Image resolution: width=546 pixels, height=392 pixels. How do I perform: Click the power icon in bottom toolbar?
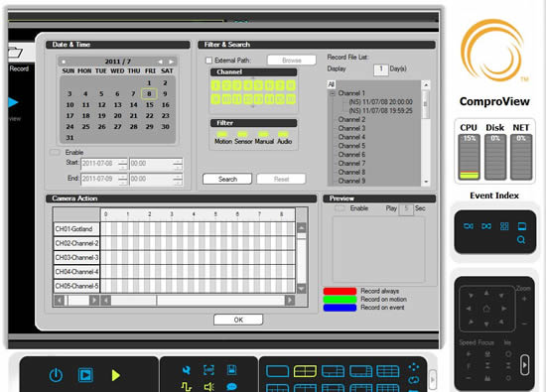click(56, 375)
